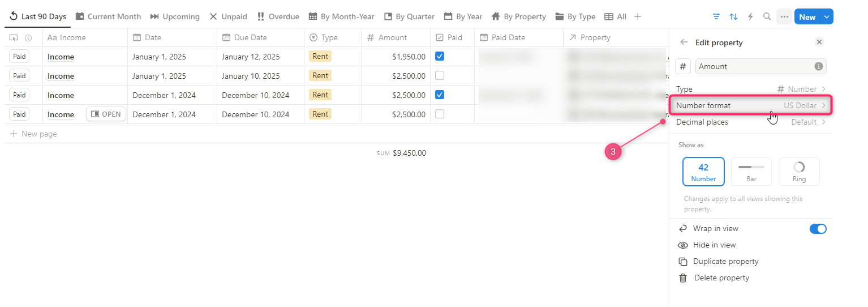Click the add view plus icon
The height and width of the screenshot is (307, 868).
pos(638,17)
